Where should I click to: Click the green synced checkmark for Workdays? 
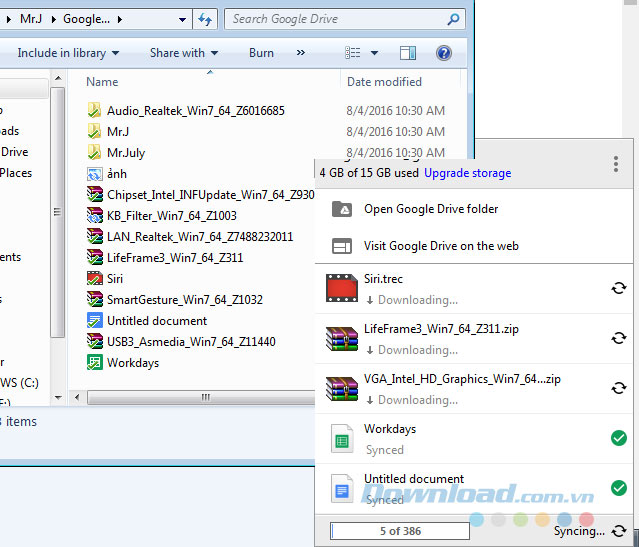point(618,438)
